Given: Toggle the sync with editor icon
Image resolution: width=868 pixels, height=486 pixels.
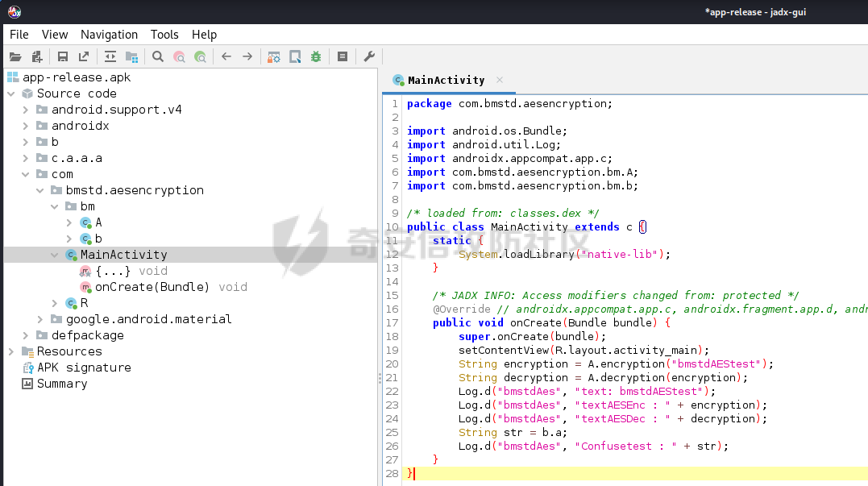Looking at the screenshot, I should [x=110, y=56].
